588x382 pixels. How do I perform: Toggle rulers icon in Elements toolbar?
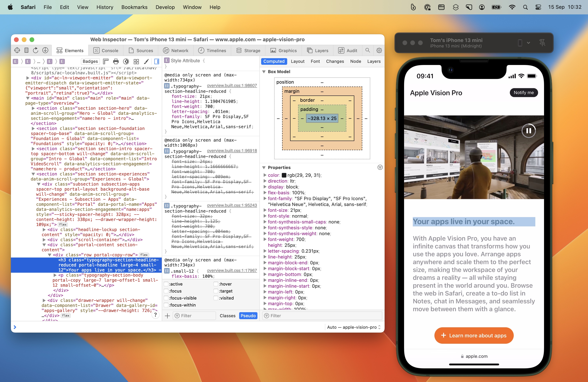pos(106,61)
